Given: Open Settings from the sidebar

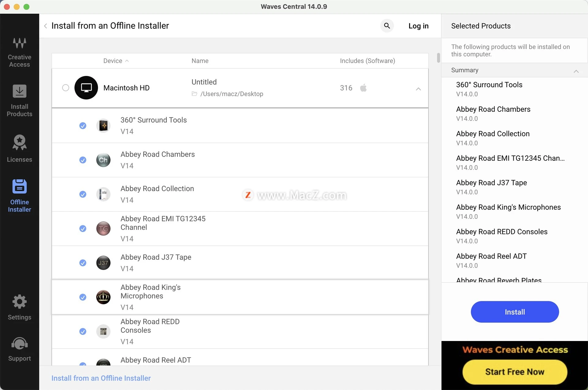Looking at the screenshot, I should pyautogui.click(x=20, y=307).
